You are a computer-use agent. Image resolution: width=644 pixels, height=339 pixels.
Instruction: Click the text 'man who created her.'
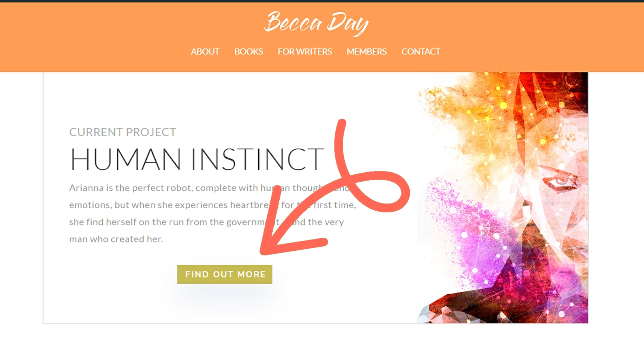point(116,239)
